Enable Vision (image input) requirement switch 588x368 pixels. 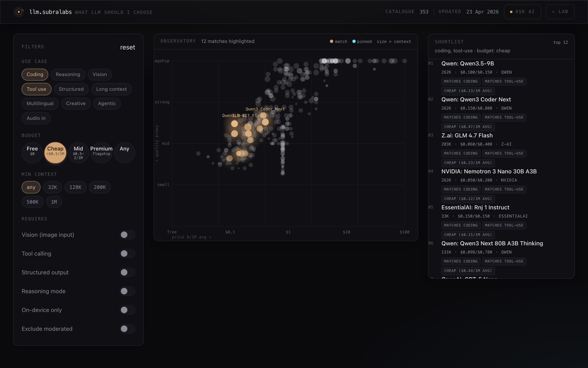coord(127,235)
